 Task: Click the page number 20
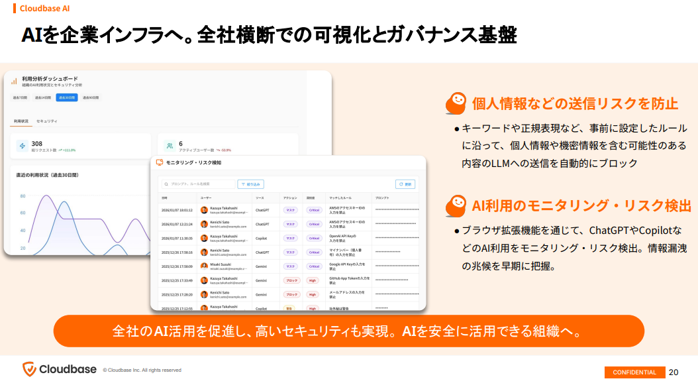pyautogui.click(x=673, y=372)
